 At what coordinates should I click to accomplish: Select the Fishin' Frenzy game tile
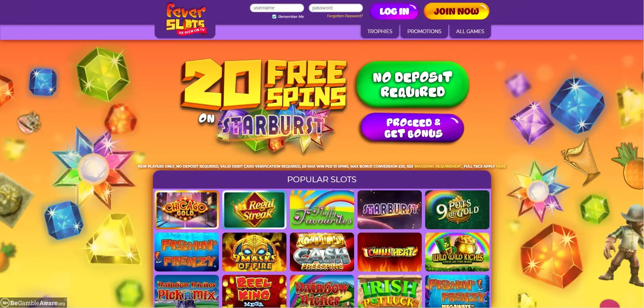(x=187, y=252)
